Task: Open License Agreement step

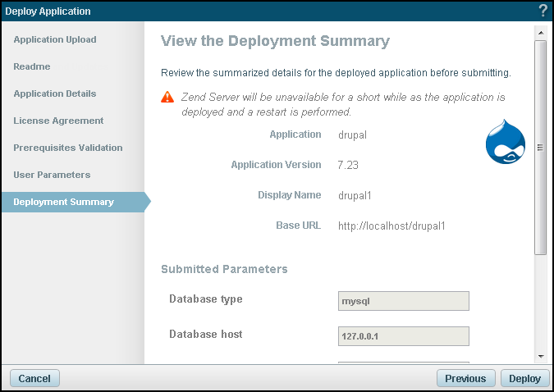Action: 58,121
